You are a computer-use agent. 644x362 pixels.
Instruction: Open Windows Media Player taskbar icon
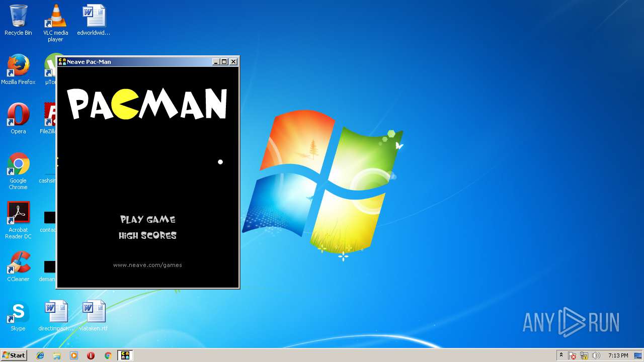(74, 355)
